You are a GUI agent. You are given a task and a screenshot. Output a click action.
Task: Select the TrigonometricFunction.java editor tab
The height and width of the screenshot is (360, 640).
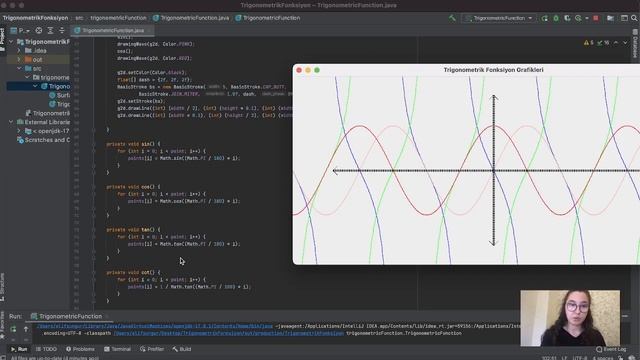pyautogui.click(x=113, y=31)
